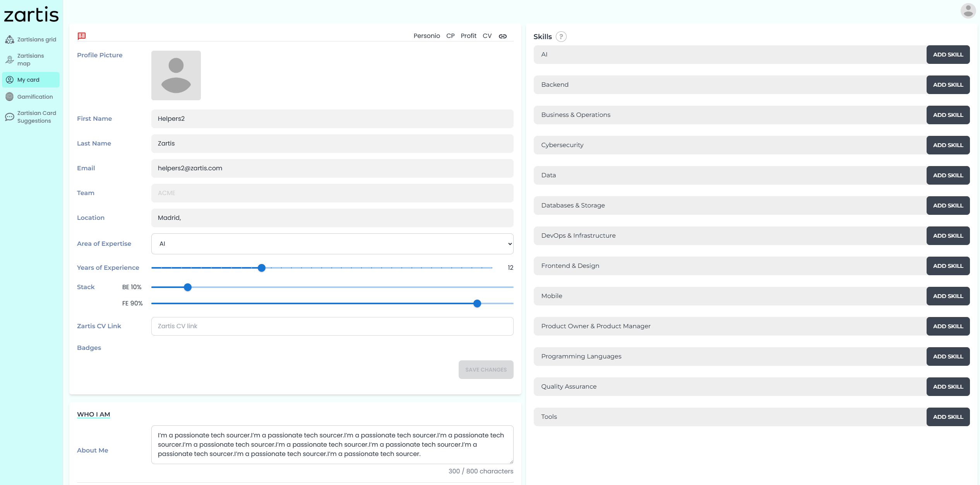Add a skill to Quality Assurance

tap(948, 387)
